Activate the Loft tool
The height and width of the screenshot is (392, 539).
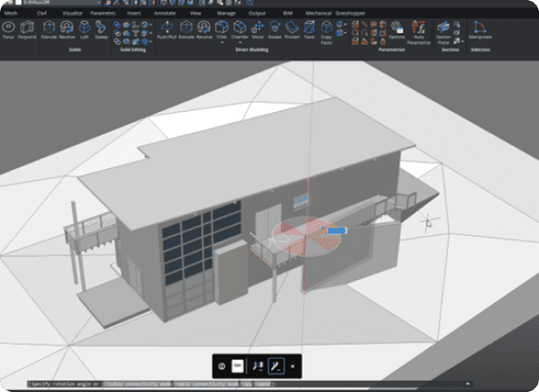(83, 31)
